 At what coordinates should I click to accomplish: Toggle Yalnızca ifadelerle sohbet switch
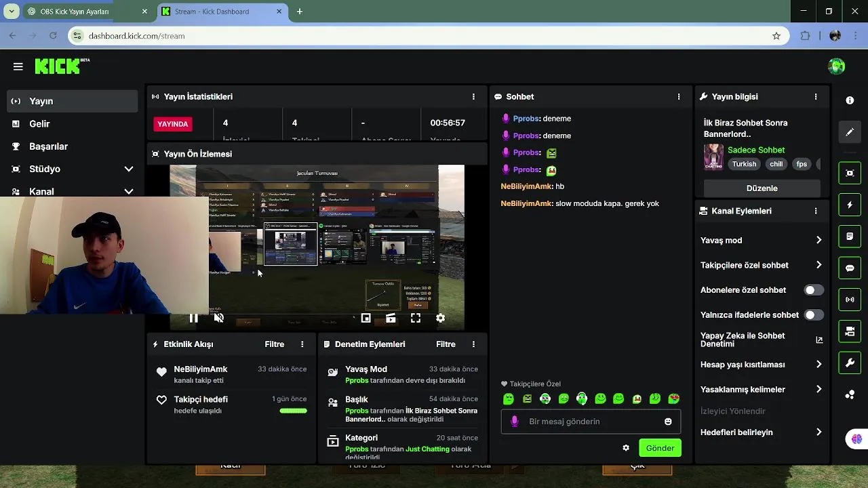[x=814, y=315]
